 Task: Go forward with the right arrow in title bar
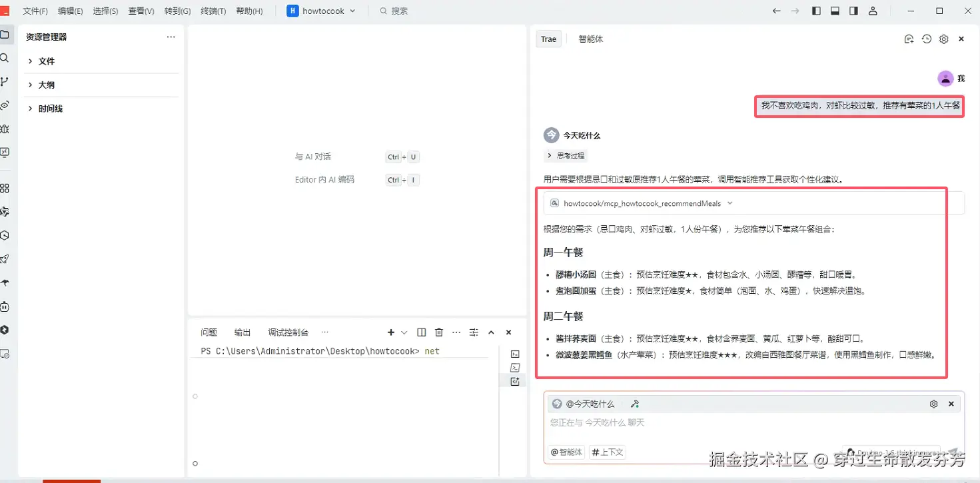[x=795, y=11]
